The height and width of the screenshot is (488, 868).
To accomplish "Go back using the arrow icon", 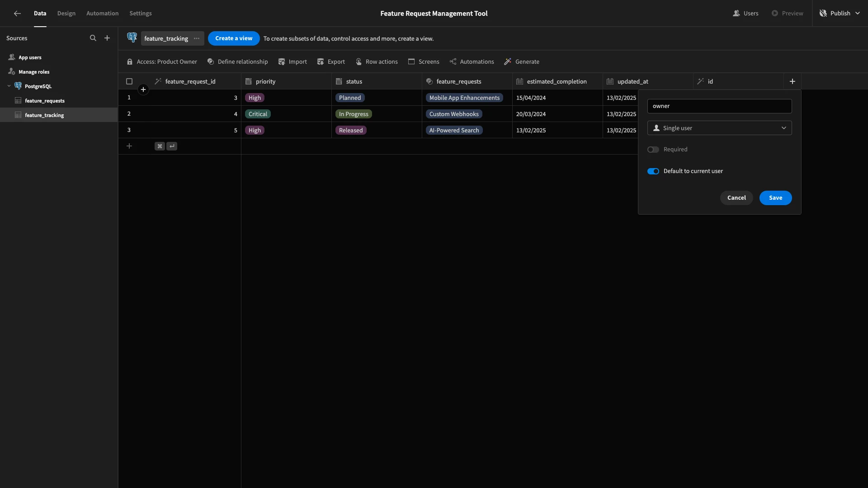I will [x=17, y=14].
